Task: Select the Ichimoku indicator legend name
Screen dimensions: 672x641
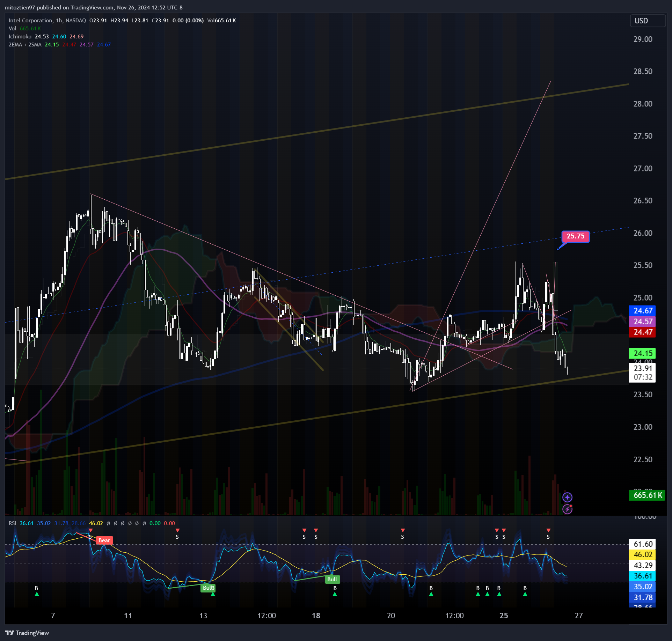Action: tap(20, 37)
